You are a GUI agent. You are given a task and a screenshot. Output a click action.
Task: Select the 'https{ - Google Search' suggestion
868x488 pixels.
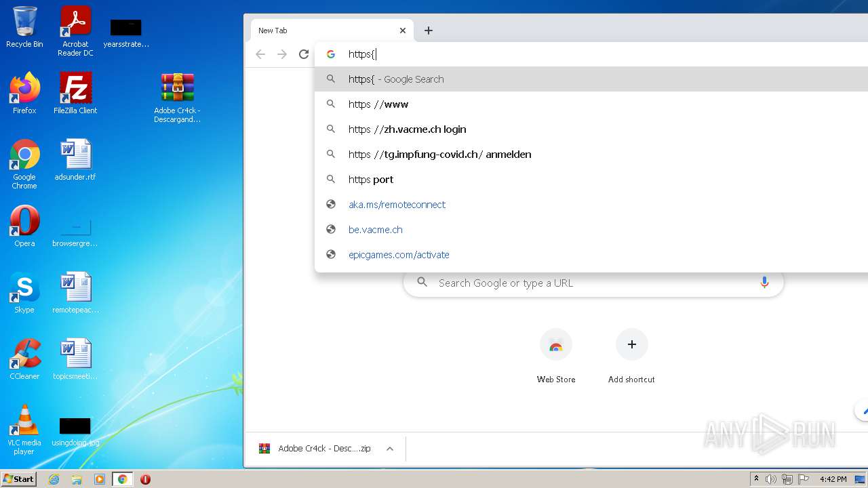pyautogui.click(x=591, y=79)
